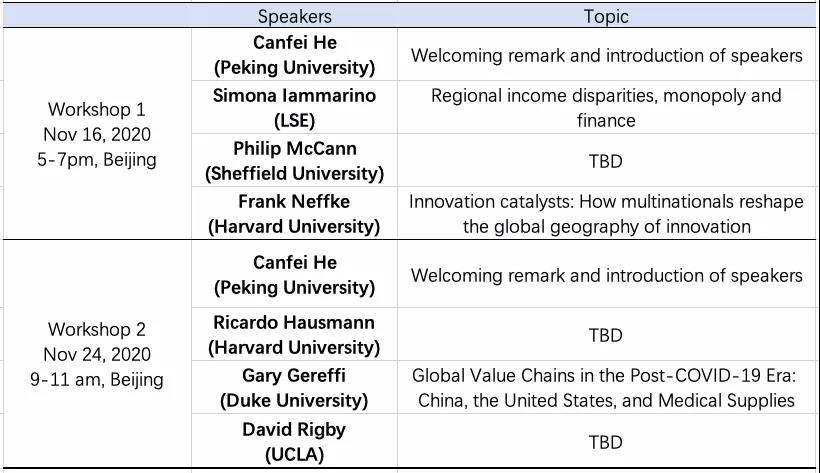Image resolution: width=820 pixels, height=473 pixels.
Task: Select the Global Value Chains topic cell
Action: tap(606, 388)
